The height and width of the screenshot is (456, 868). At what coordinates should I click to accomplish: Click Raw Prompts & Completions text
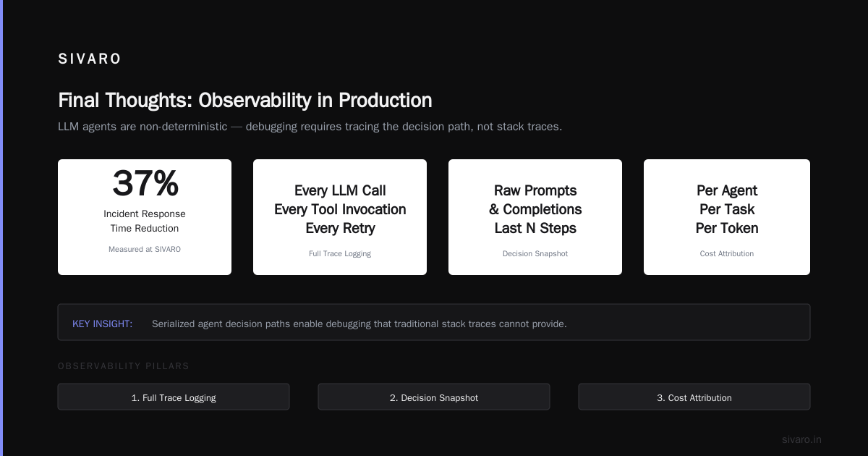[535, 200]
